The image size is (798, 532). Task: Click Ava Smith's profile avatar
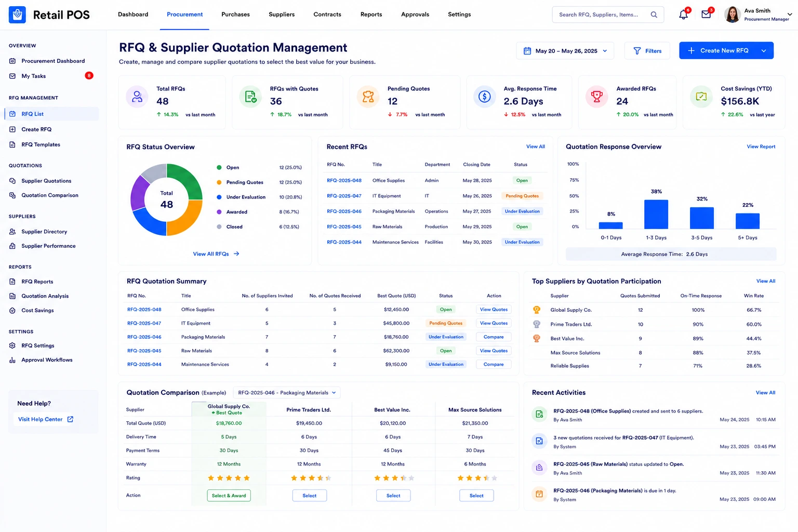click(x=732, y=15)
